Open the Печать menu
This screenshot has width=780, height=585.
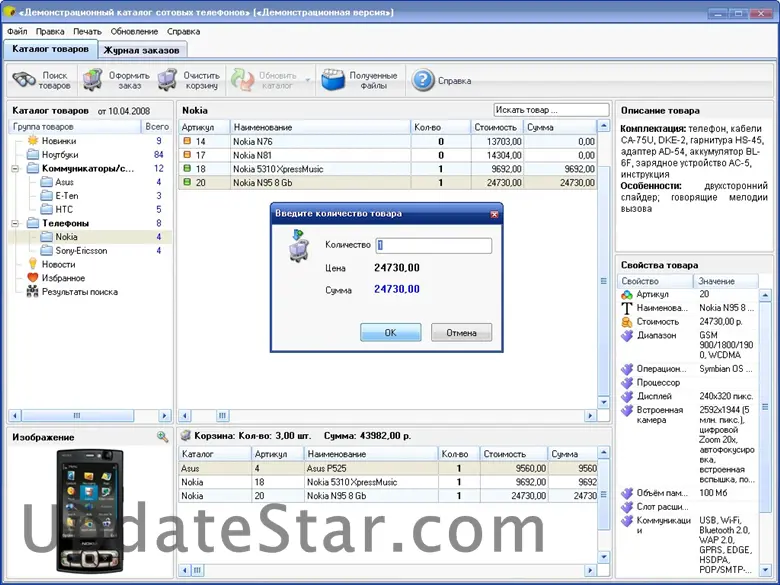click(x=88, y=31)
